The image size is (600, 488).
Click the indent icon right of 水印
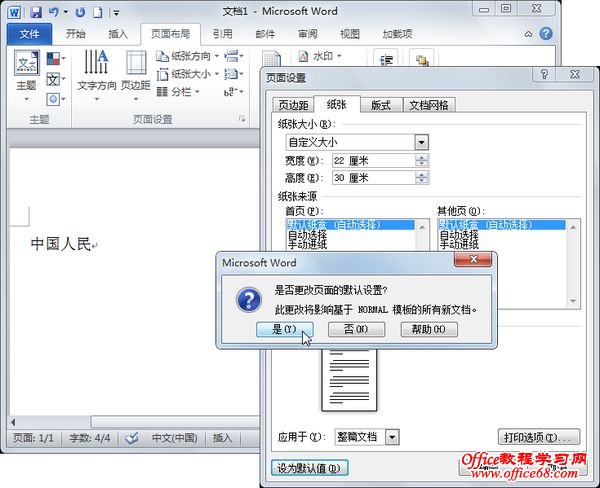[x=386, y=59]
